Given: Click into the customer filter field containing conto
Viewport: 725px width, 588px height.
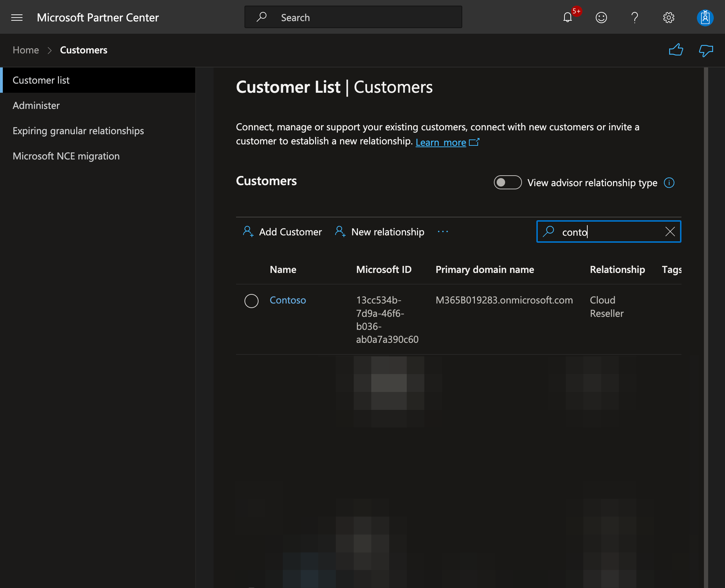Looking at the screenshot, I should coord(608,231).
